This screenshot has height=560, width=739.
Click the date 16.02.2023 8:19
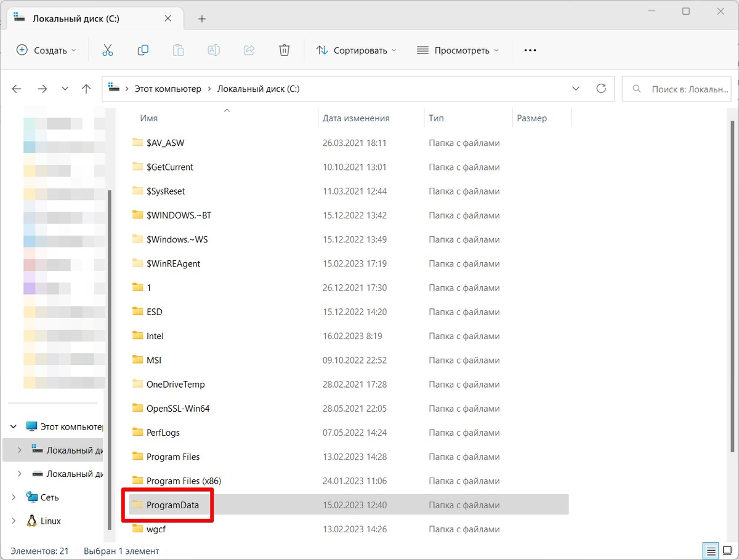pos(352,335)
